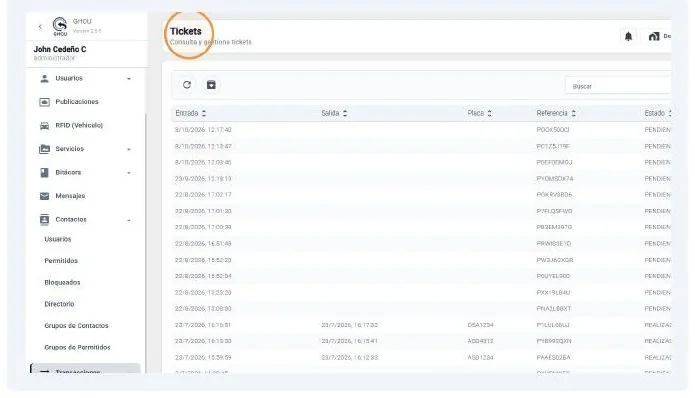Click reference PXX19LB4U
Screen dimensions: 695x398
point(553,293)
